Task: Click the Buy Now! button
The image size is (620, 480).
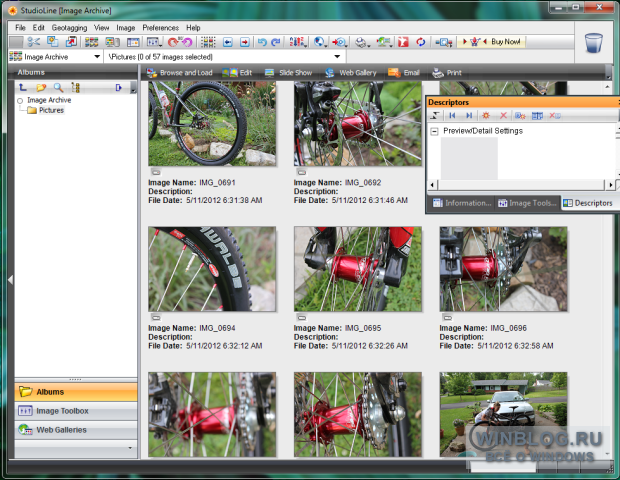Action: click(x=491, y=42)
